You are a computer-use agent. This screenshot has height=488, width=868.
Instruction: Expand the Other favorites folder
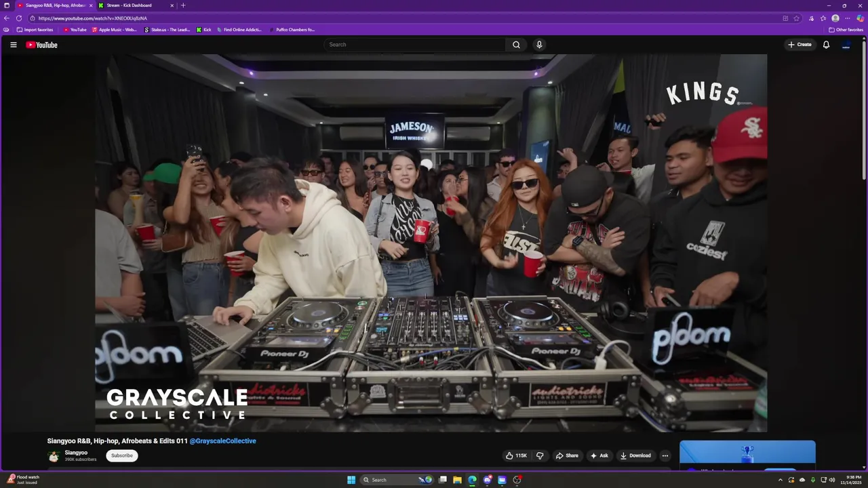tap(846, 30)
